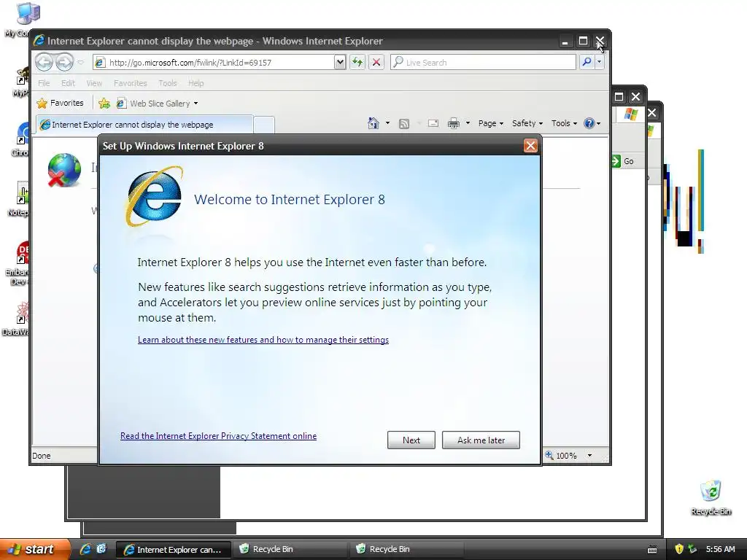Open the Favorites menu in menu bar

coord(130,83)
